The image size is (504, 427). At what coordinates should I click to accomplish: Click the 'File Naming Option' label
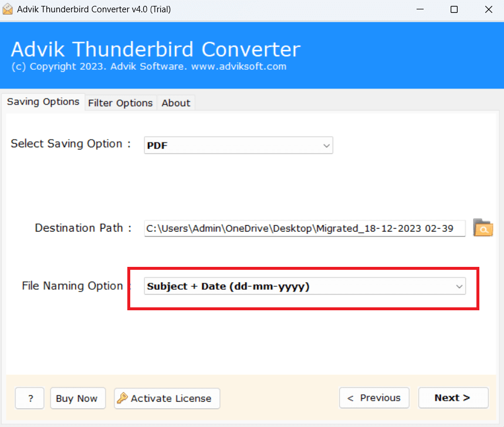[x=72, y=286]
